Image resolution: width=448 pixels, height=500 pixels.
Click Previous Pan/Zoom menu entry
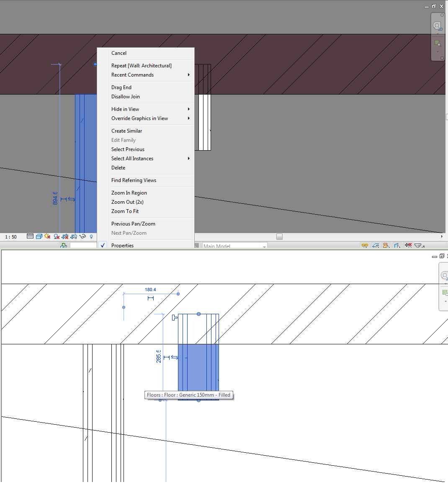pyautogui.click(x=146, y=223)
